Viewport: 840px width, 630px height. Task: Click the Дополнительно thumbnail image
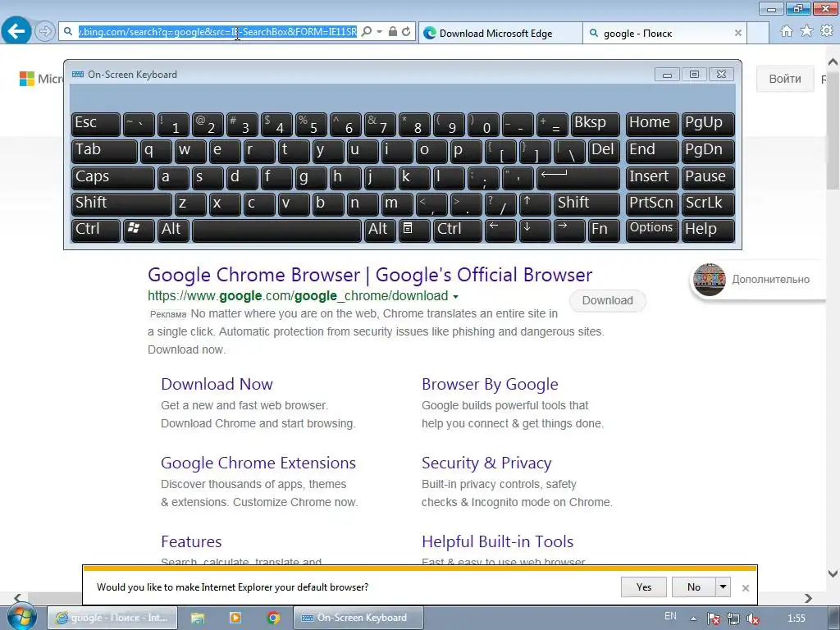tap(710, 279)
